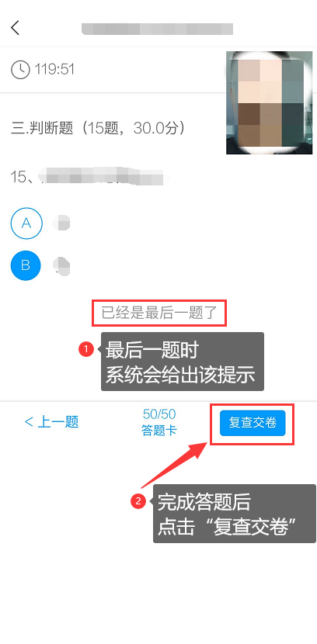This screenshot has height=644, width=317.
Task: Click the blurred text of option B
Action: coord(61,265)
